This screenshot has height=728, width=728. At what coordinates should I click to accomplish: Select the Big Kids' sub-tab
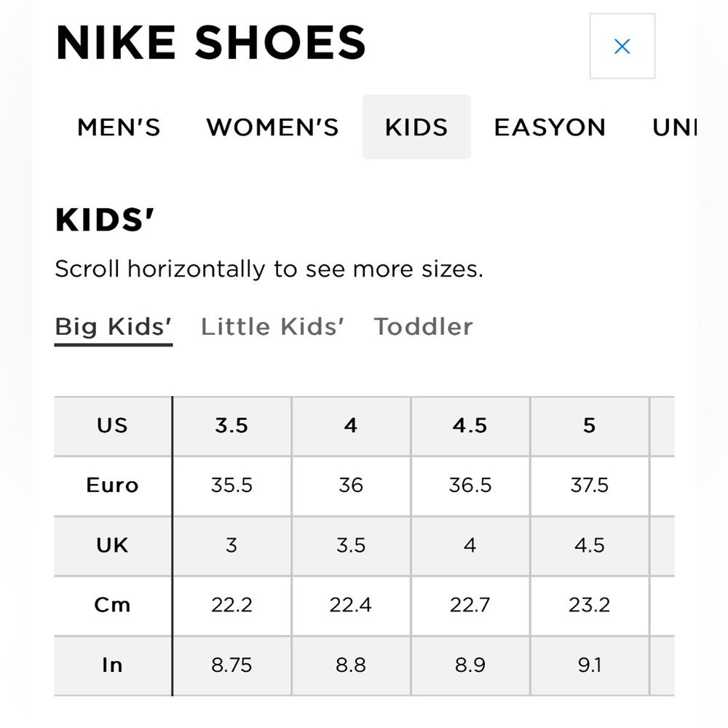pyautogui.click(x=114, y=327)
